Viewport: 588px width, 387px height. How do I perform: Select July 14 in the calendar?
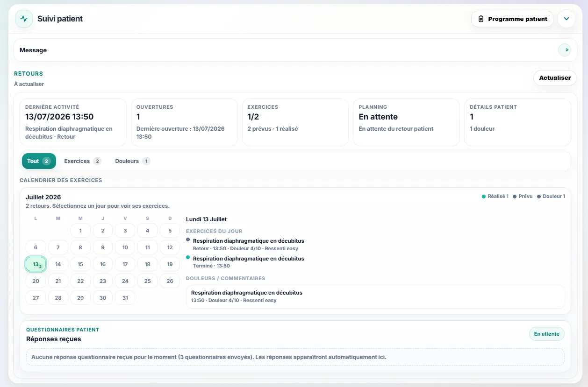pos(58,264)
